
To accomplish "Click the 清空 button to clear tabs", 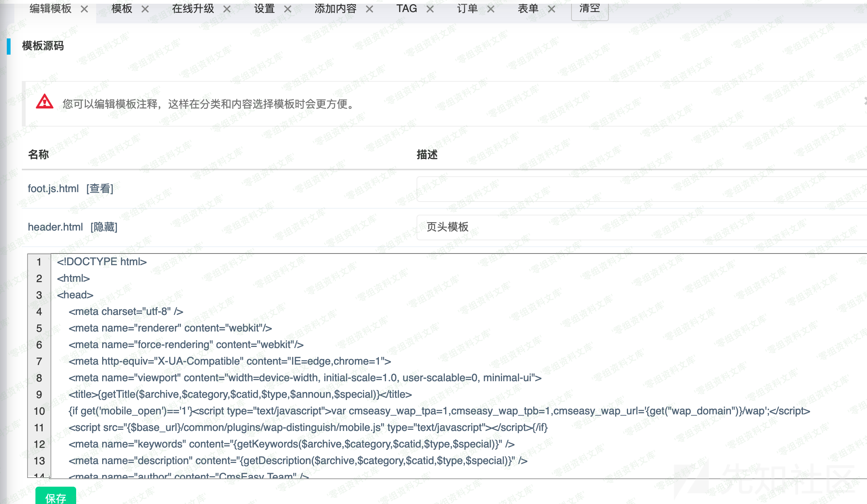I will pyautogui.click(x=590, y=9).
